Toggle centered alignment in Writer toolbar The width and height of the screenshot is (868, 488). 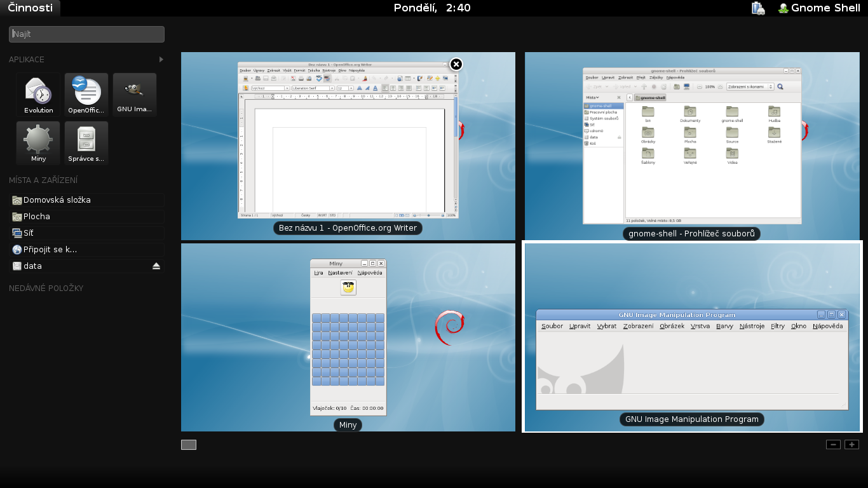pos(393,88)
